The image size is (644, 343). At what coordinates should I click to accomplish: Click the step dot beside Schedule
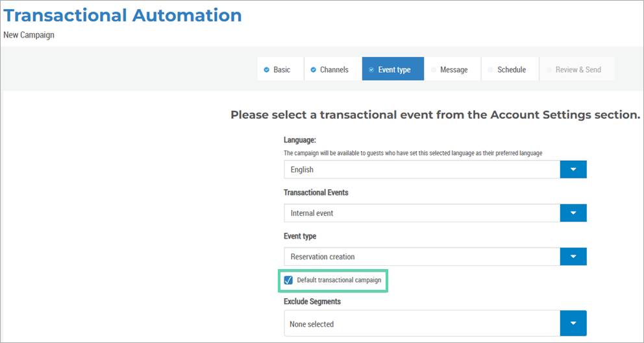click(490, 70)
